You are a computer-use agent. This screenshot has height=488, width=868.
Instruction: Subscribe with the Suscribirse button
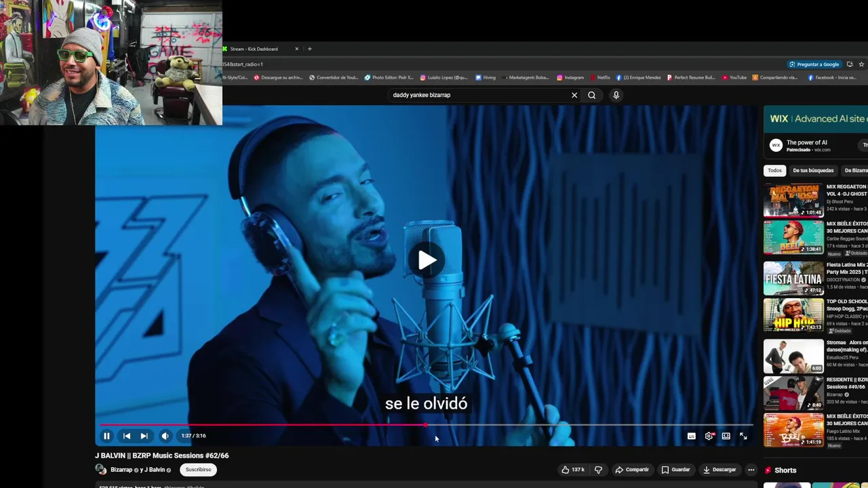(199, 470)
